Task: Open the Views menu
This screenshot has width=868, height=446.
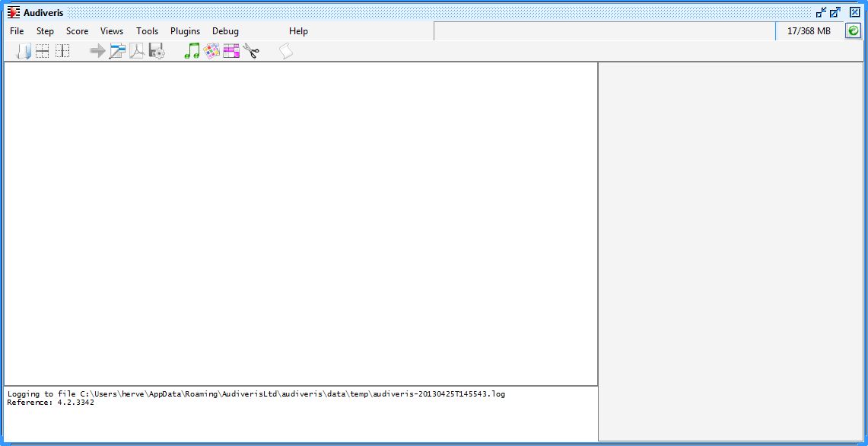Action: click(112, 31)
